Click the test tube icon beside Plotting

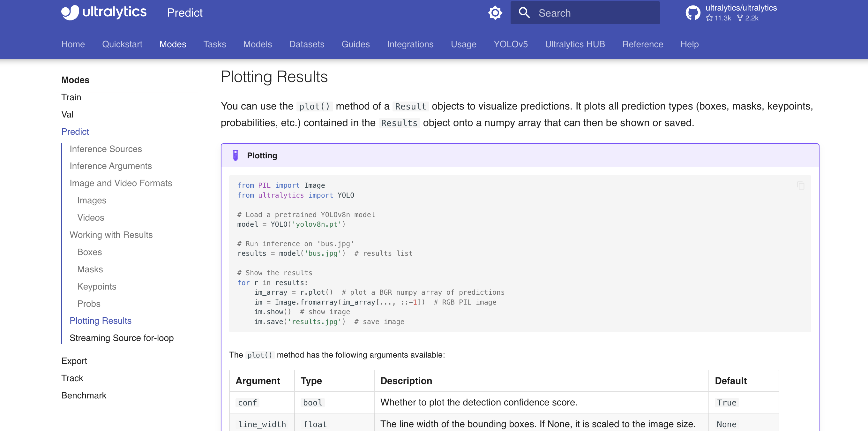tap(236, 155)
